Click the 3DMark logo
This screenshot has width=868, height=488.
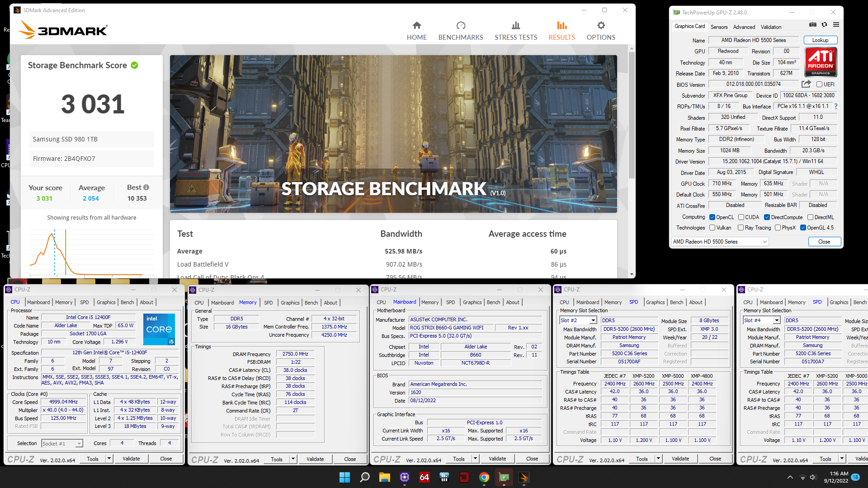coord(63,30)
